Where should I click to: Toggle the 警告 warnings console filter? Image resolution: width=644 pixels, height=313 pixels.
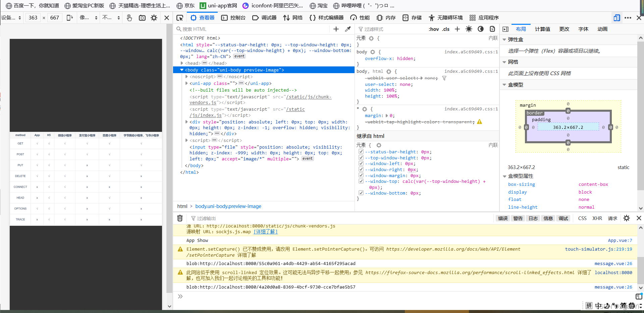(x=518, y=218)
